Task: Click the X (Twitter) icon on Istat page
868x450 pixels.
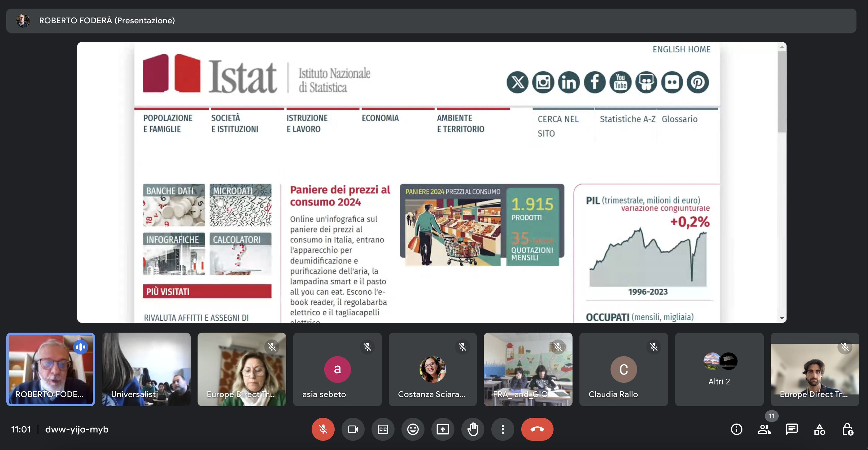Action: point(517,82)
